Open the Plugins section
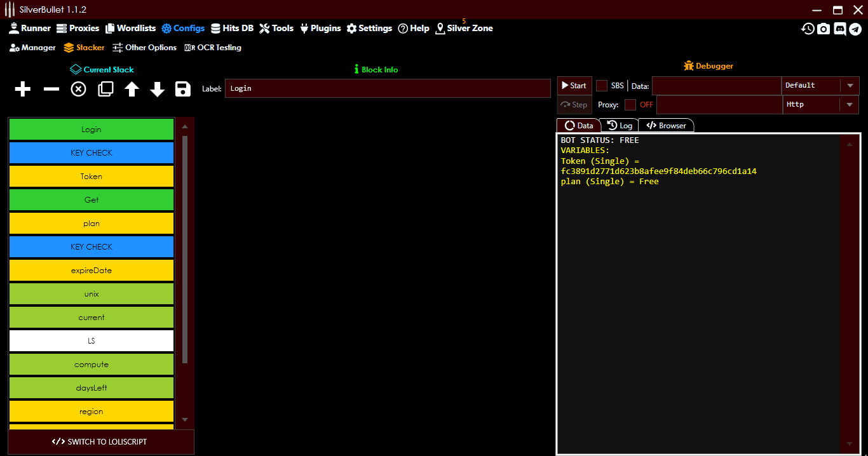 coord(320,28)
